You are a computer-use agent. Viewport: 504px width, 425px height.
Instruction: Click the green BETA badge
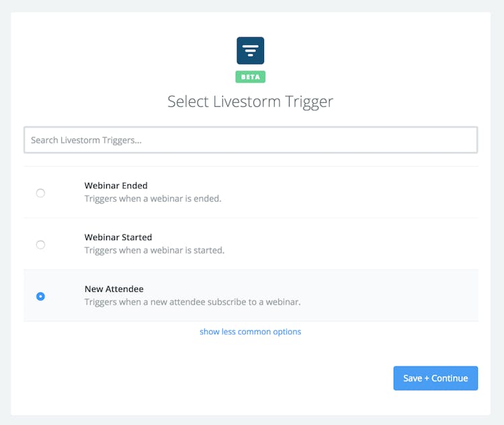[x=250, y=77]
